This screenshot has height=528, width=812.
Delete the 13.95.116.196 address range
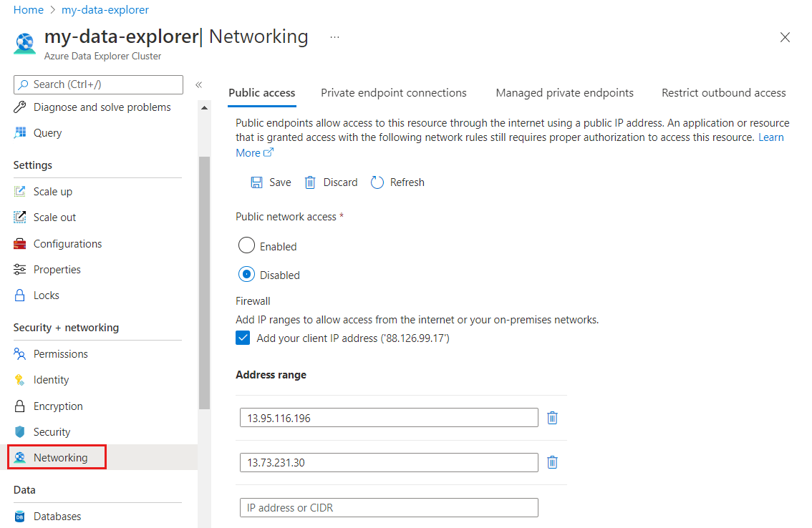tap(552, 417)
